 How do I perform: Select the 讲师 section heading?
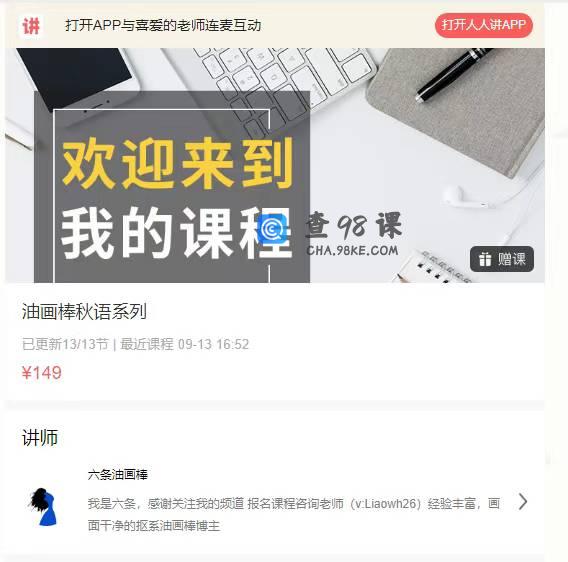[40, 437]
